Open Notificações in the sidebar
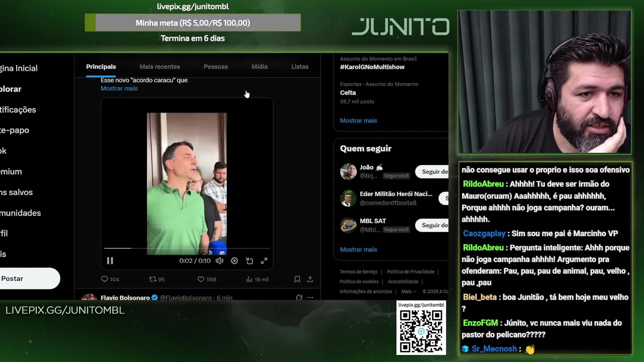This screenshot has height=362, width=644. [x=18, y=110]
